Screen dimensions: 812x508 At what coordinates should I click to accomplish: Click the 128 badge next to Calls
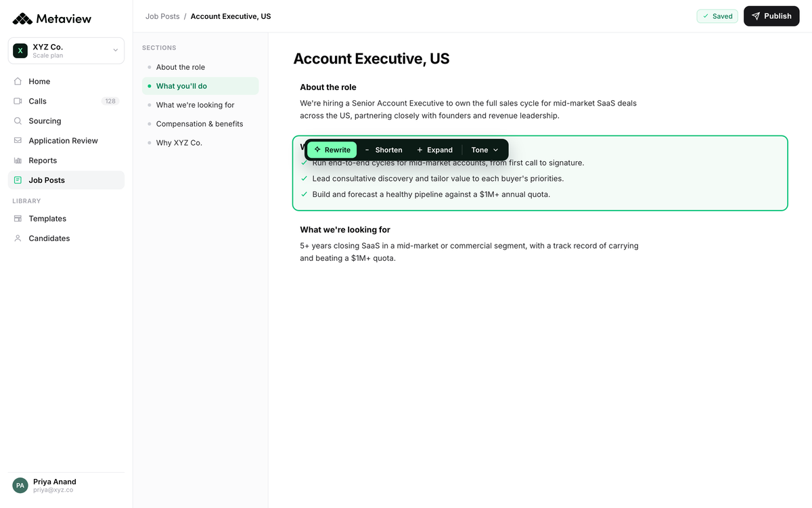coord(110,101)
